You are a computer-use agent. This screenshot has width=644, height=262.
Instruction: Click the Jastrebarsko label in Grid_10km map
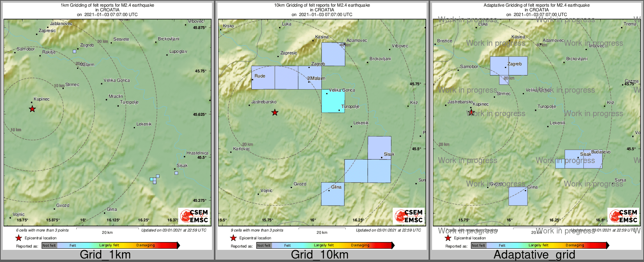click(264, 102)
